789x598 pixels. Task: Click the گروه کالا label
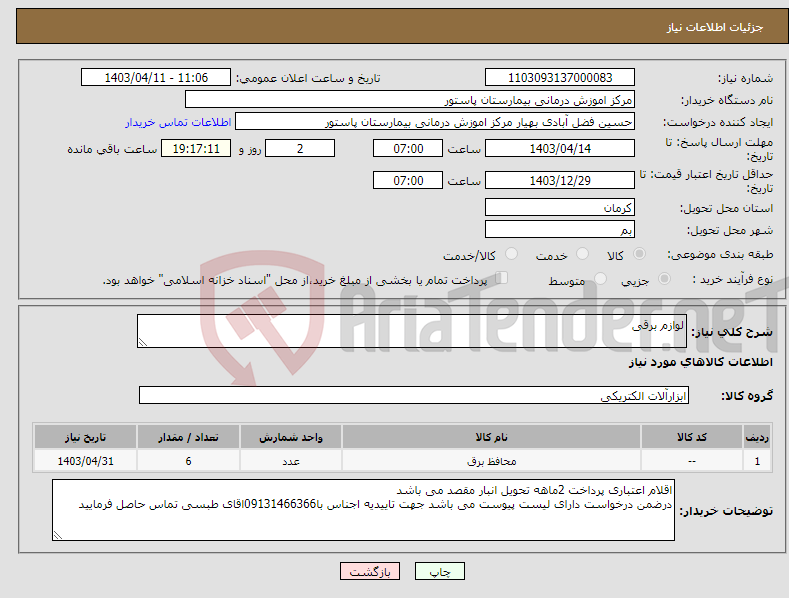pos(747,396)
